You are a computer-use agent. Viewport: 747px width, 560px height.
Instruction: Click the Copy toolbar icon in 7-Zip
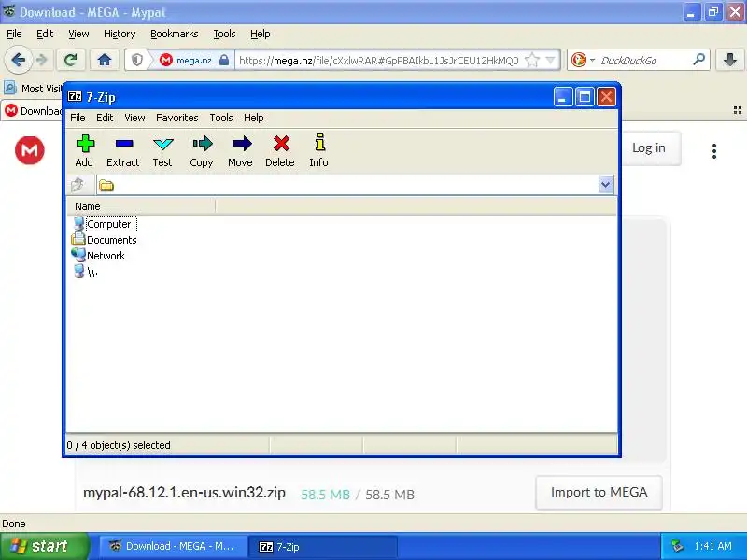(202, 150)
